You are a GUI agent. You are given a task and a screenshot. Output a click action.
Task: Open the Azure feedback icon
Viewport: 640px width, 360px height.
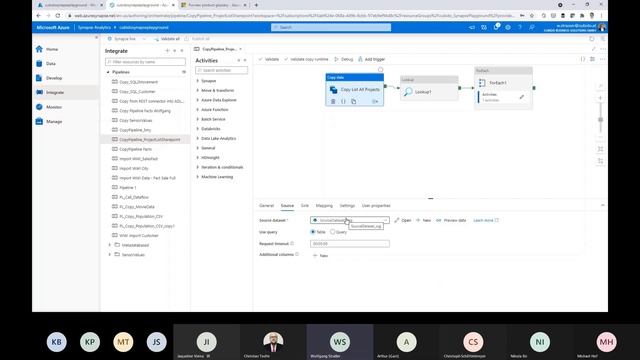[531, 27]
